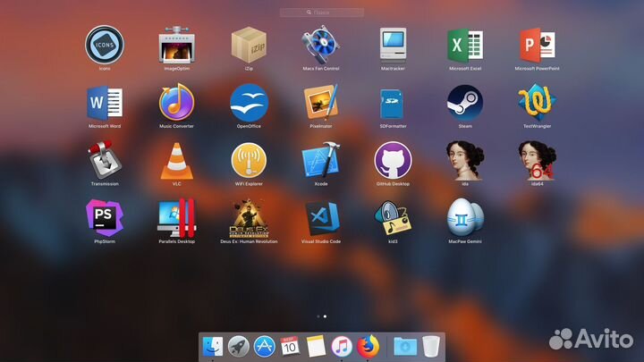The width and height of the screenshot is (644, 362).
Task: Launch Deus Ex: Human Revolution
Action: (x=249, y=218)
